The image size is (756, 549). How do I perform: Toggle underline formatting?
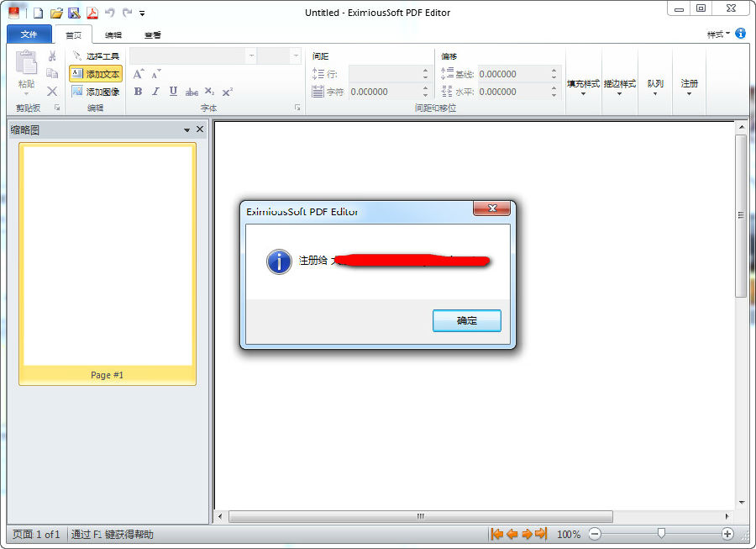[x=173, y=91]
